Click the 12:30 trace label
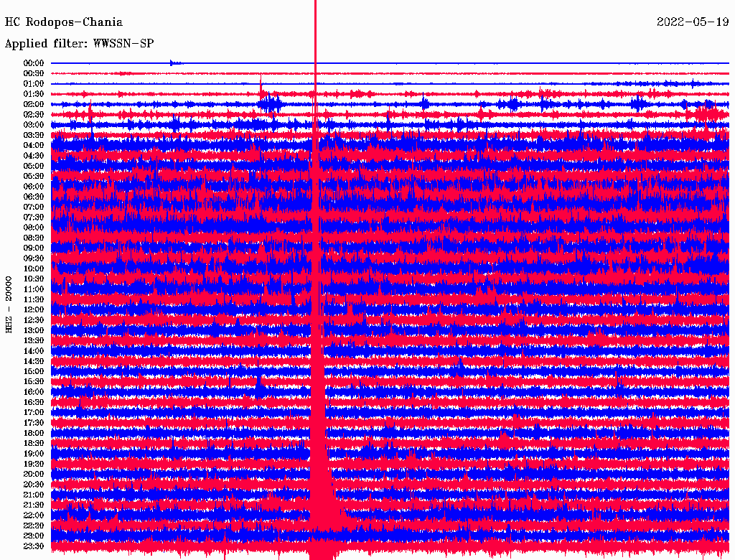This screenshot has width=735, height=560. (34, 320)
